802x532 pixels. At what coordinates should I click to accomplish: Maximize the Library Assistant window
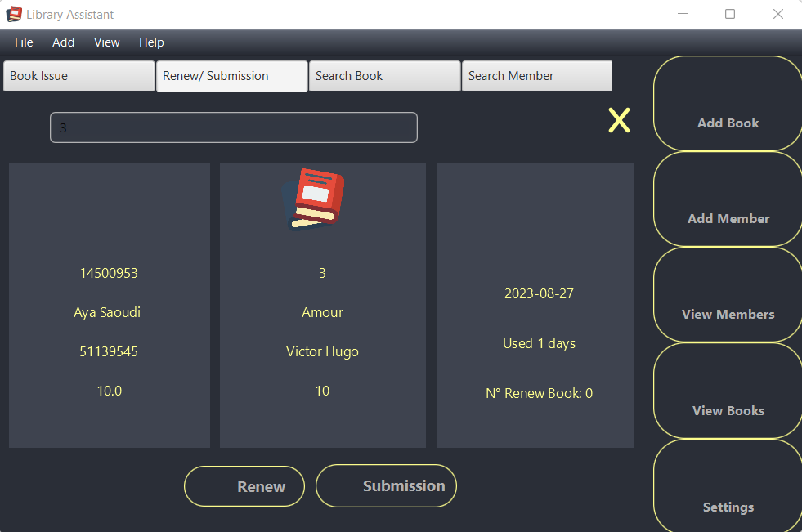[730, 14]
